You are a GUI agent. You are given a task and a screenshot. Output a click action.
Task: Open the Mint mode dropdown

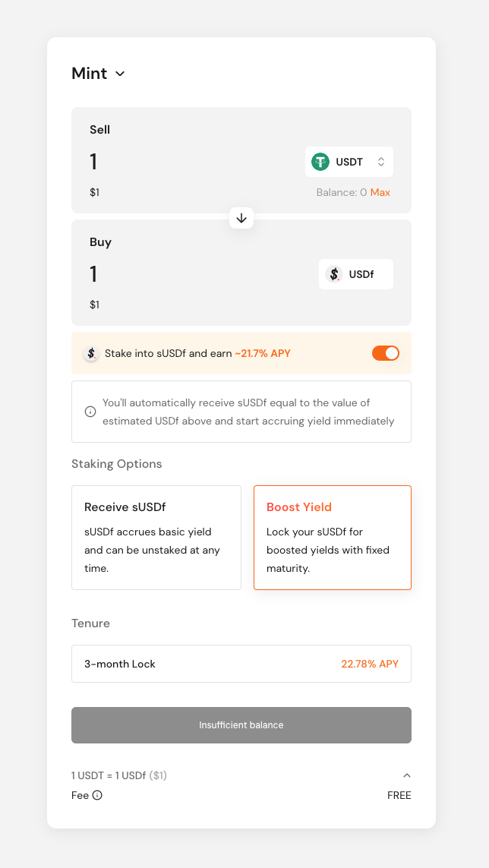click(99, 73)
